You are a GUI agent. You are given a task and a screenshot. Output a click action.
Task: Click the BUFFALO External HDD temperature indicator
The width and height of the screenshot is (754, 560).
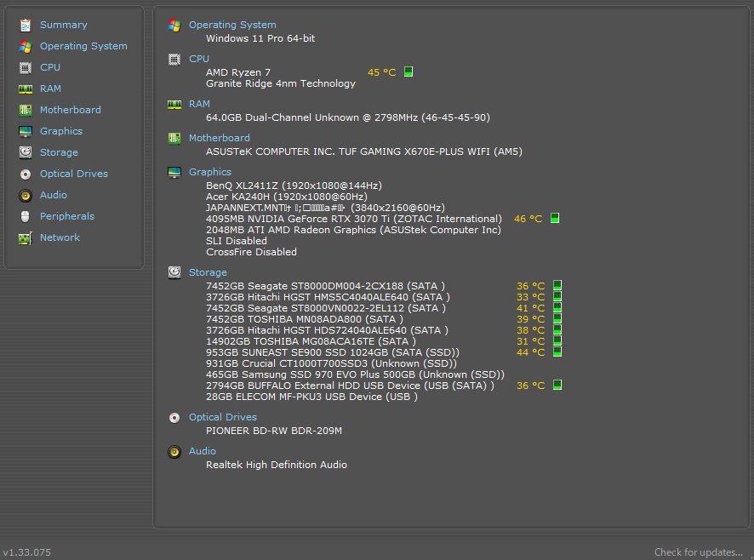(x=557, y=386)
